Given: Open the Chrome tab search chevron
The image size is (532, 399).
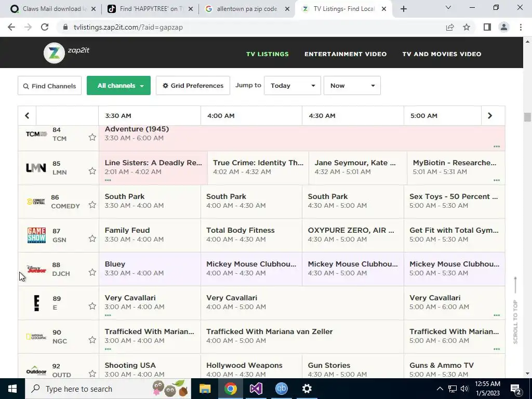Looking at the screenshot, I should tap(448, 7).
